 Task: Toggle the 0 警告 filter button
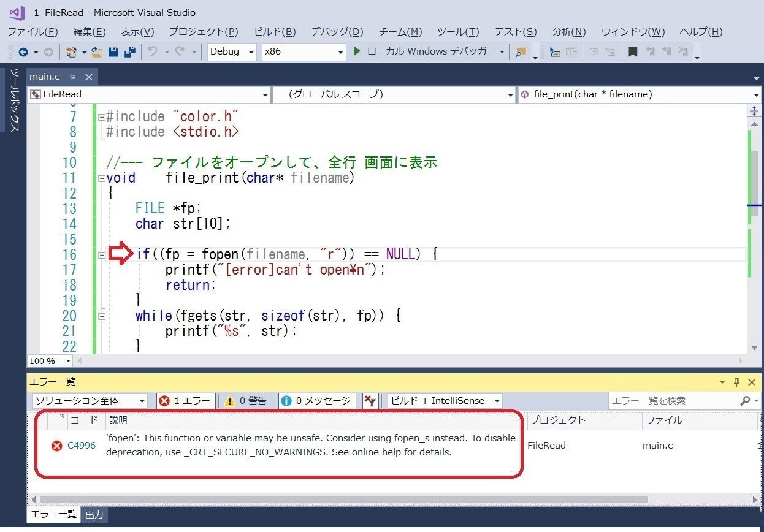[246, 401]
